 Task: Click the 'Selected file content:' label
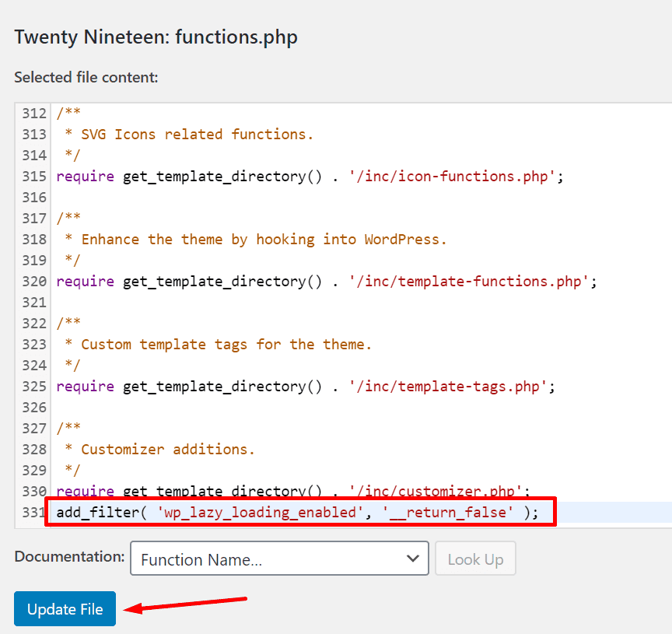click(86, 77)
